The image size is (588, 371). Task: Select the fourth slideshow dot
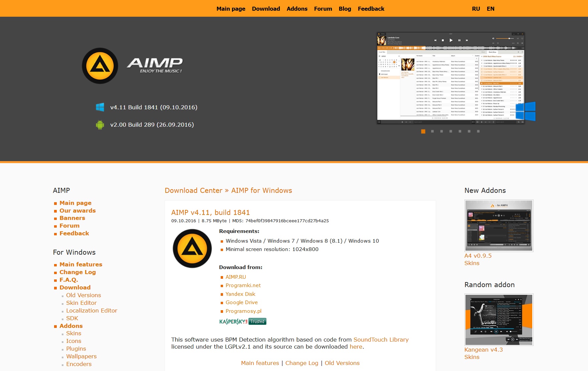(451, 131)
